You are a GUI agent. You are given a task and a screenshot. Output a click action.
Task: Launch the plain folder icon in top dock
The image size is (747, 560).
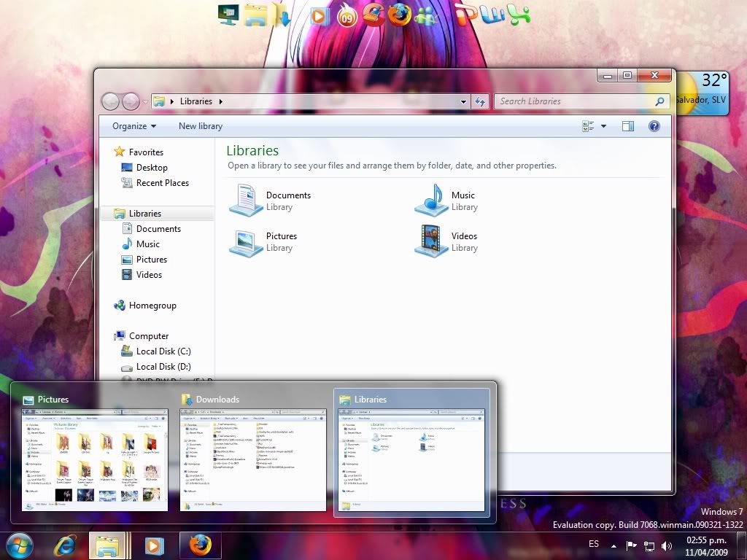coord(256,15)
